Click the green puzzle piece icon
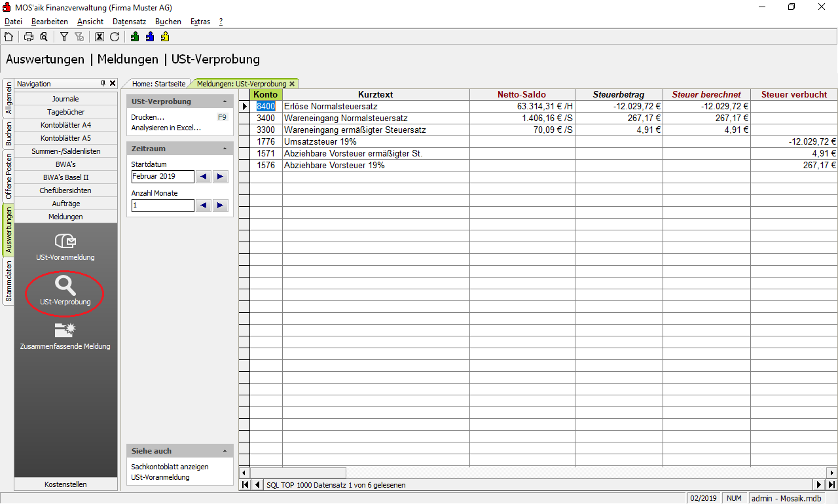 135,37
